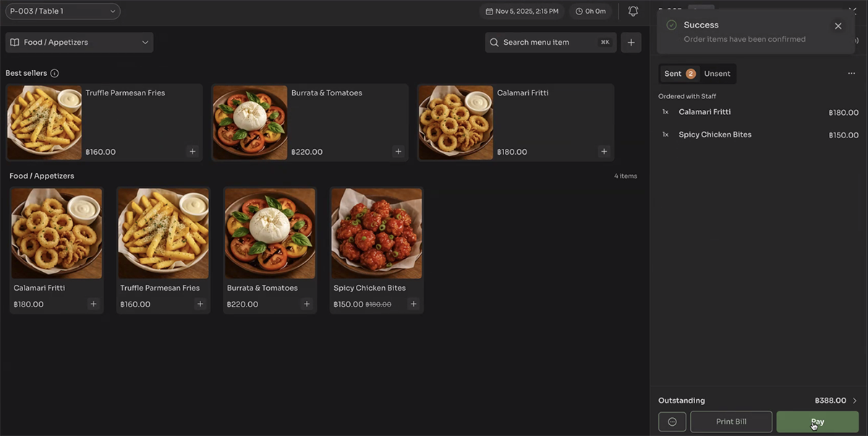Click the circular minus button beside Print Bill
The image size is (868, 436).
click(x=672, y=422)
